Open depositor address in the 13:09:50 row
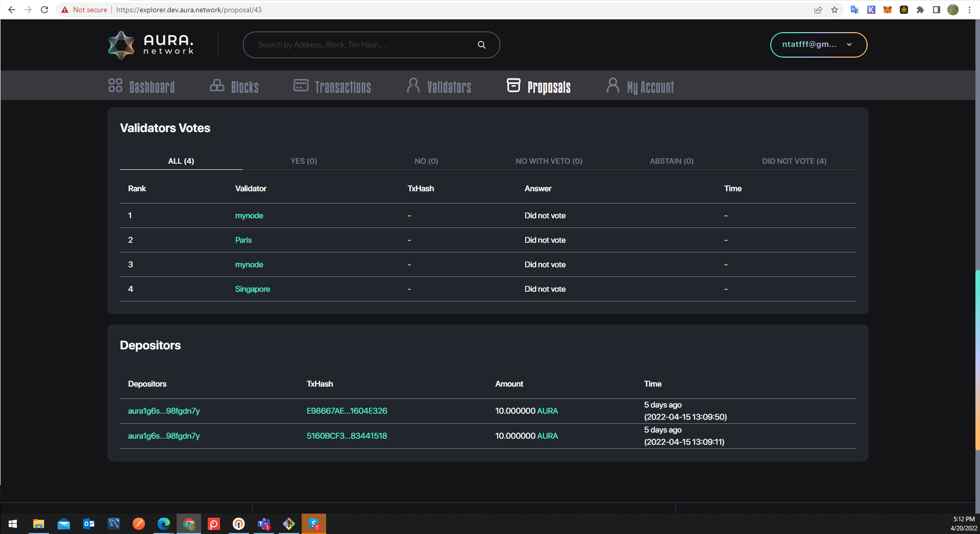 [164, 411]
